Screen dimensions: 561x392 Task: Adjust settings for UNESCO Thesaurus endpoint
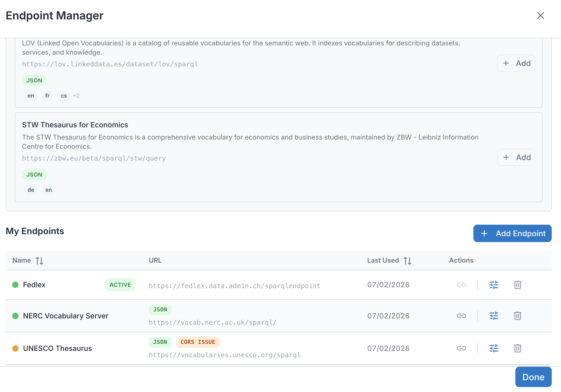(493, 348)
